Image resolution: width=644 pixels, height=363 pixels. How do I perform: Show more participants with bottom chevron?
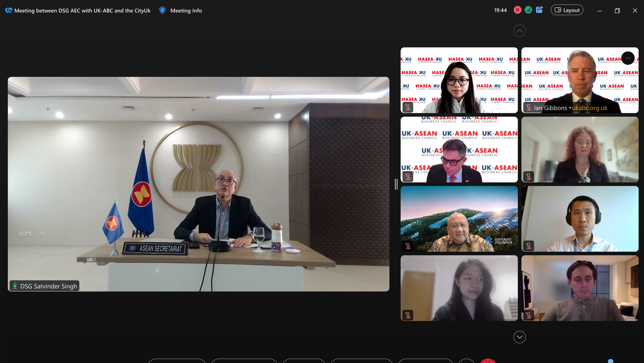[519, 337]
